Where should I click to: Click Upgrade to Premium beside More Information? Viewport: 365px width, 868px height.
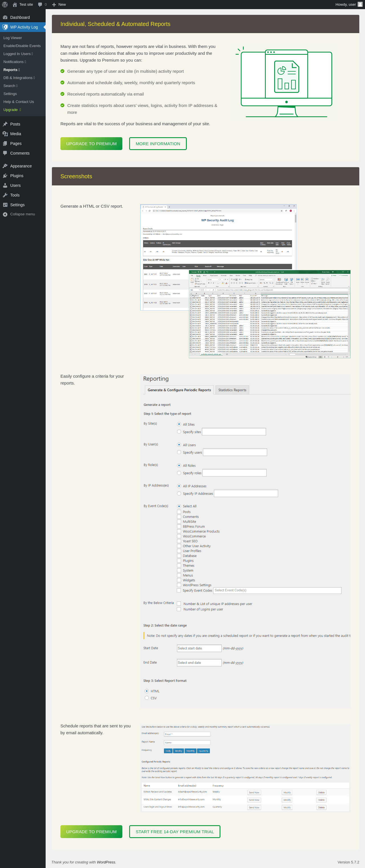coord(91,143)
